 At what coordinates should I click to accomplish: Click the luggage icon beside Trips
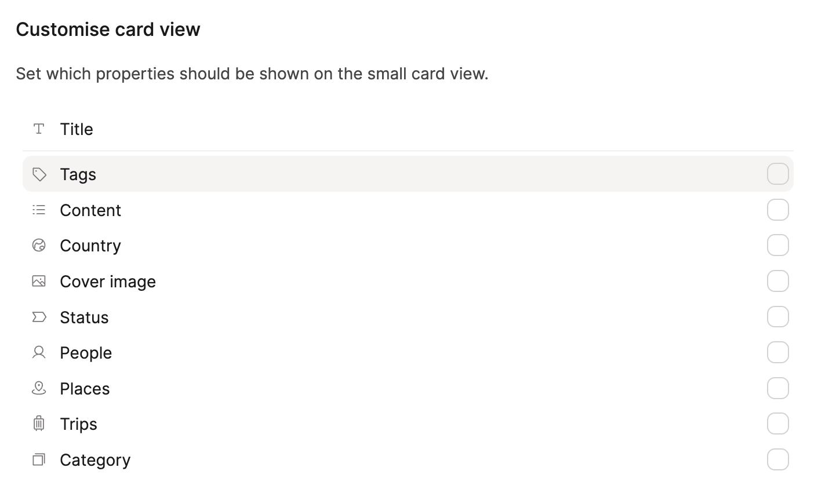[38, 423]
